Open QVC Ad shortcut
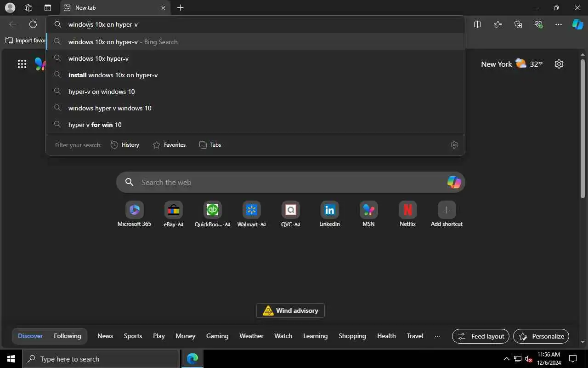Viewport: 588px width, 368px height. tap(290, 214)
